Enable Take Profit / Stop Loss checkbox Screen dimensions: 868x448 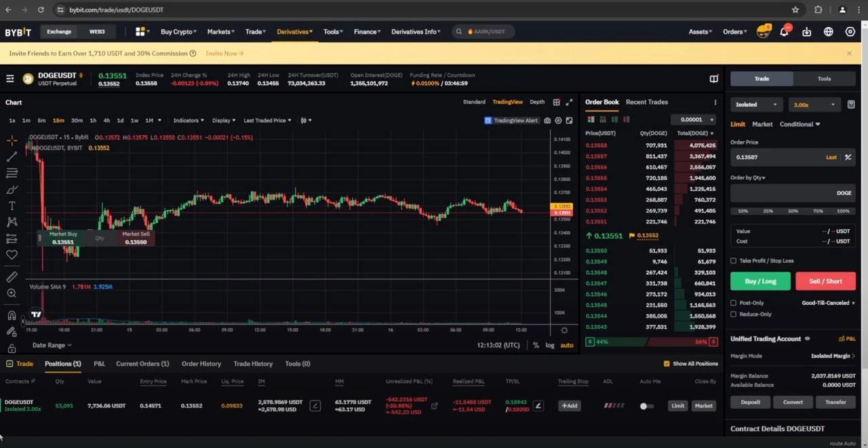click(x=733, y=261)
